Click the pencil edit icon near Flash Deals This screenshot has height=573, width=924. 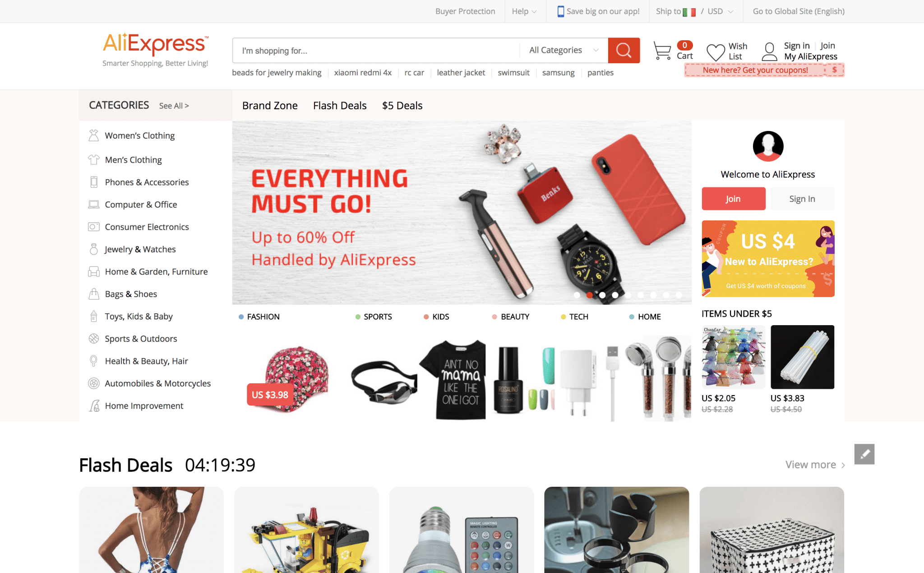(864, 454)
